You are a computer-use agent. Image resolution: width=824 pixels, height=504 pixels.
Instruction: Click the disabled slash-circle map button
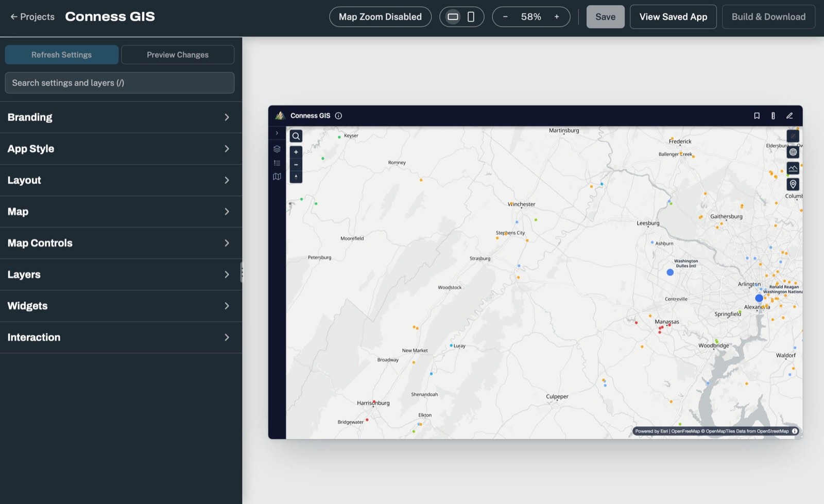pos(793,136)
